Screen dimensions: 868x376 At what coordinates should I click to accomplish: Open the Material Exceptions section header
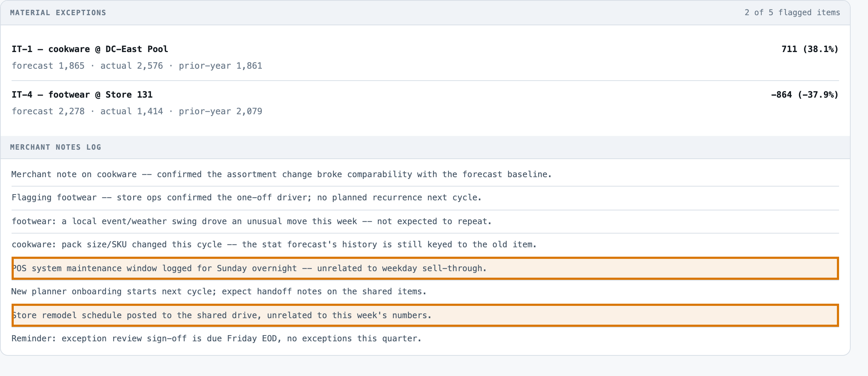(425, 13)
